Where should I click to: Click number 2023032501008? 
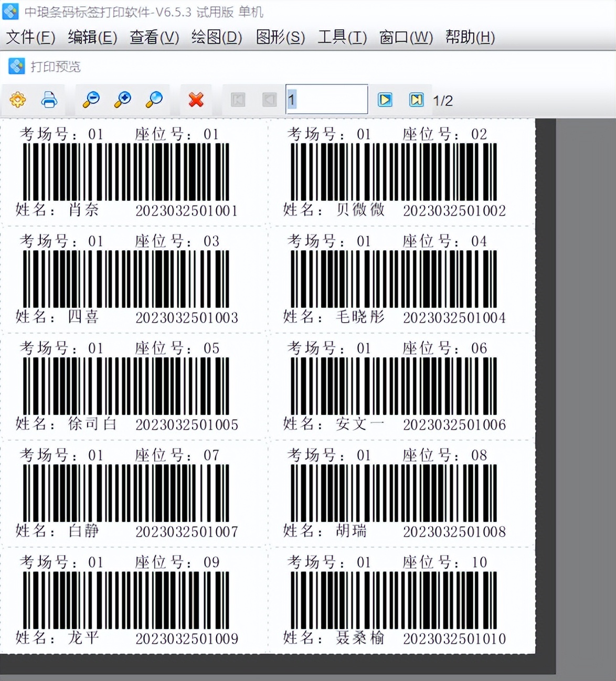pos(454,532)
